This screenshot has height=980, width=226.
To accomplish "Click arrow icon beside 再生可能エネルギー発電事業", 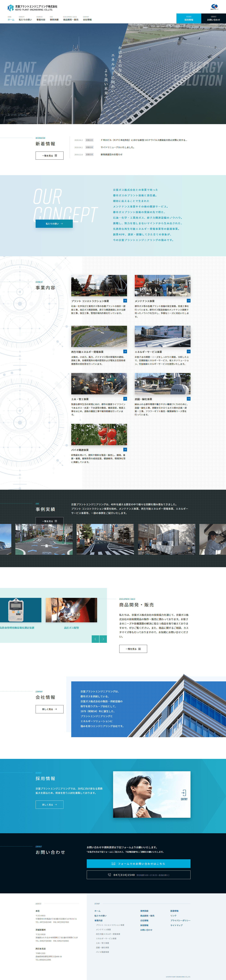I will 125,351.
